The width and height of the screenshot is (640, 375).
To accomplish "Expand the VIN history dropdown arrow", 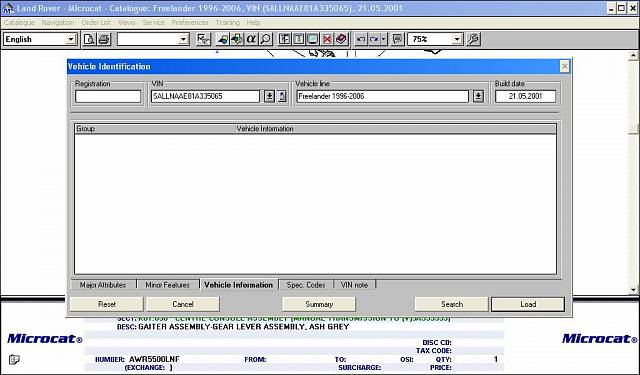I will point(269,97).
